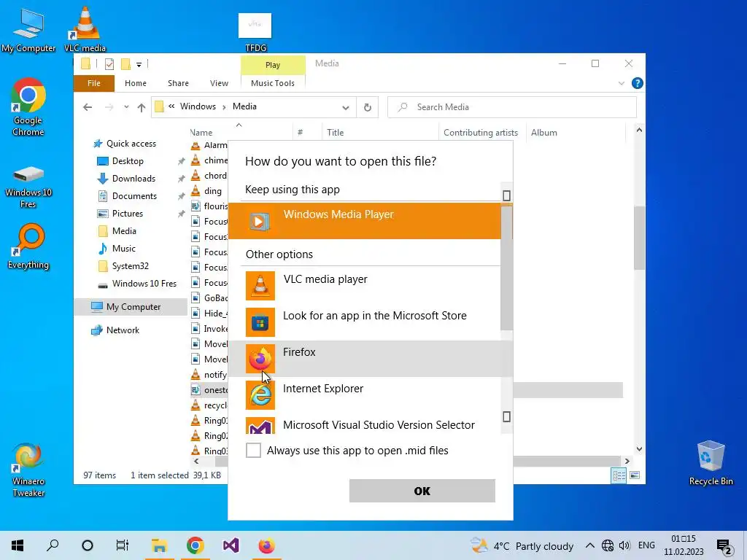Select Network in navigation pane
747x560 pixels.
[x=123, y=330]
